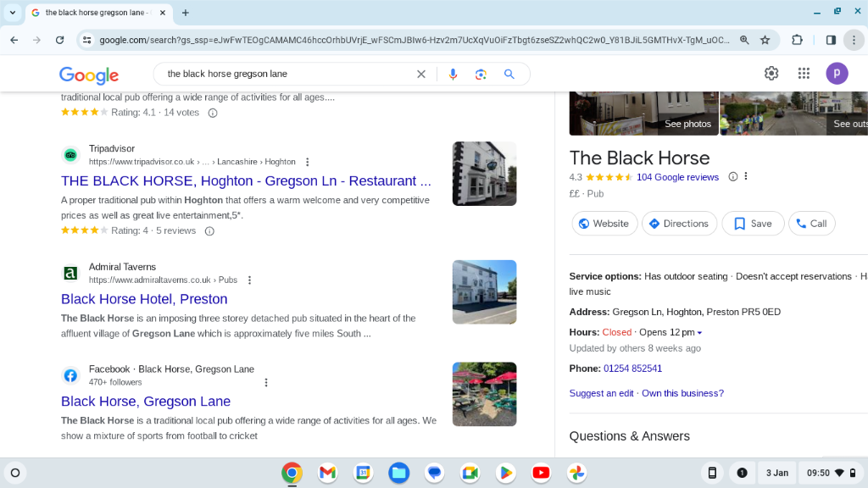Open the tab search dropdown arrow
The image size is (868, 488).
click(12, 12)
